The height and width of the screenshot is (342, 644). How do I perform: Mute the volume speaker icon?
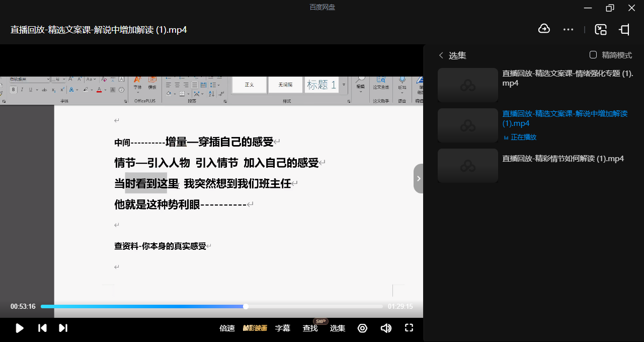coord(386,328)
